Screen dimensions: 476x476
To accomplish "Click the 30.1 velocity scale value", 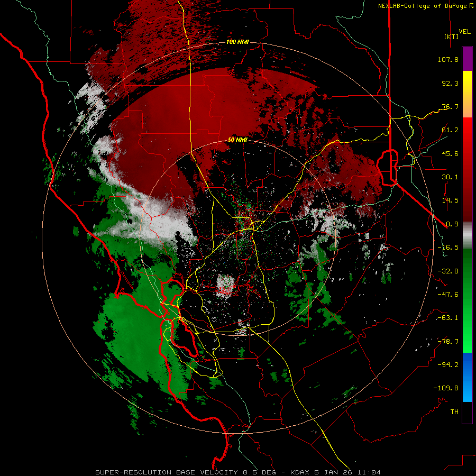I will (450, 177).
